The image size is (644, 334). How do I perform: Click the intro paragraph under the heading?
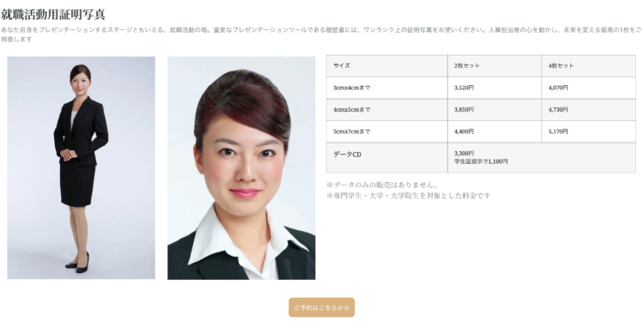[321, 34]
